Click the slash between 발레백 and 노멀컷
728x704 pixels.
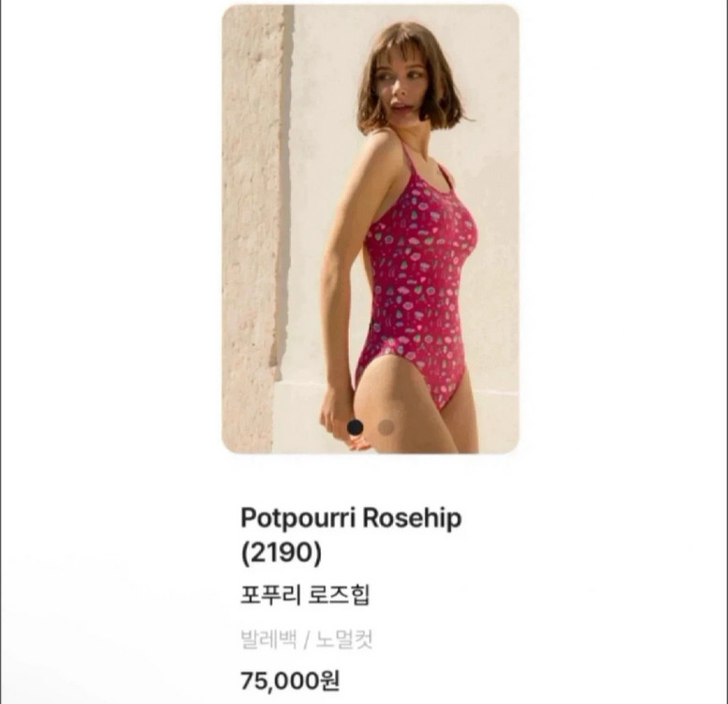click(306, 640)
